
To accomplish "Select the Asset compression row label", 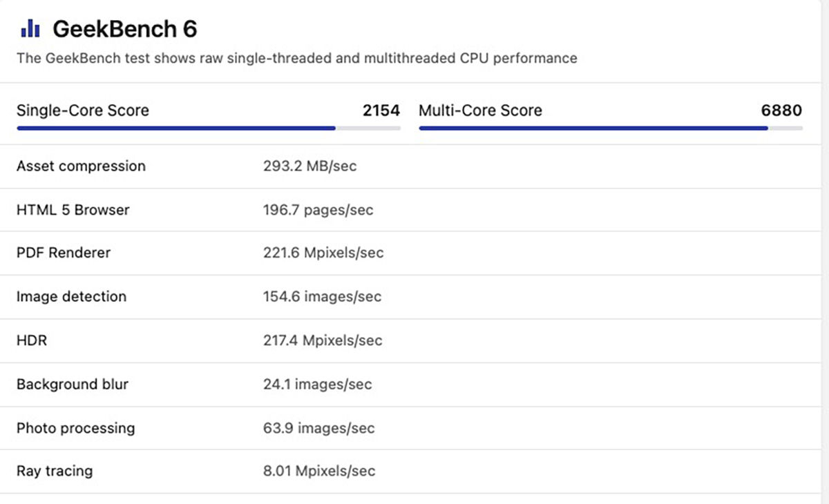I will [x=81, y=166].
